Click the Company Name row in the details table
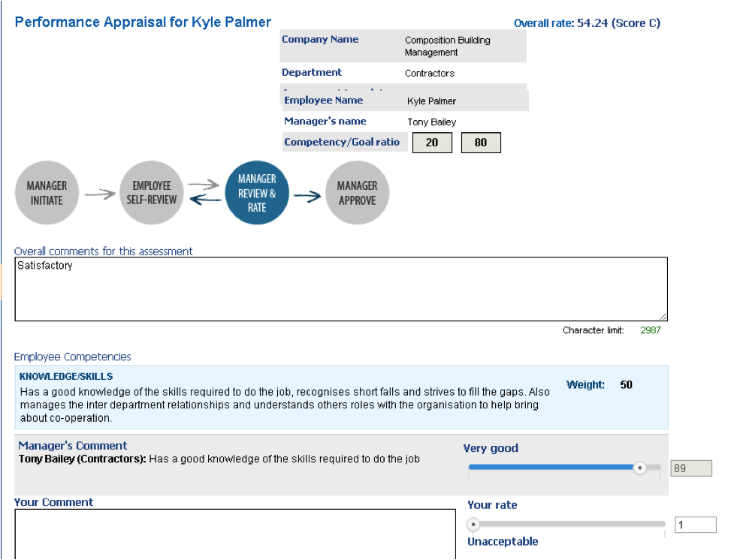Screen dimensions: 734x560 pos(403,45)
